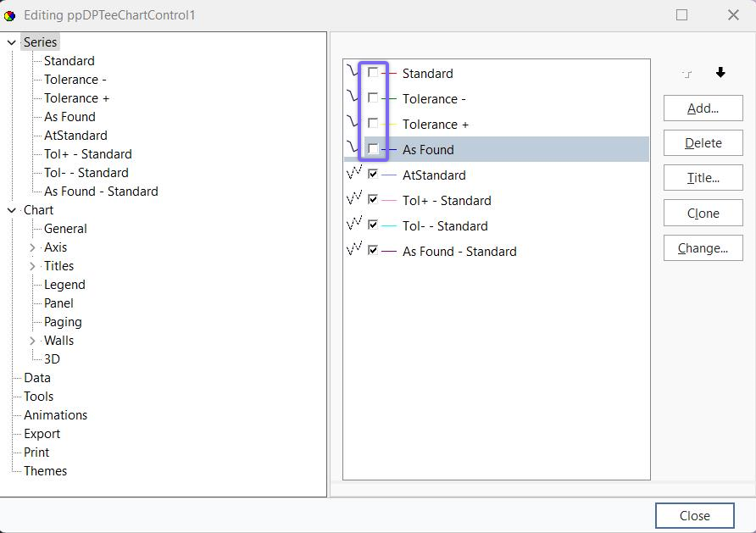This screenshot has height=533, width=756.
Task: Click the Tolerance - series type icon
Action: (353, 98)
